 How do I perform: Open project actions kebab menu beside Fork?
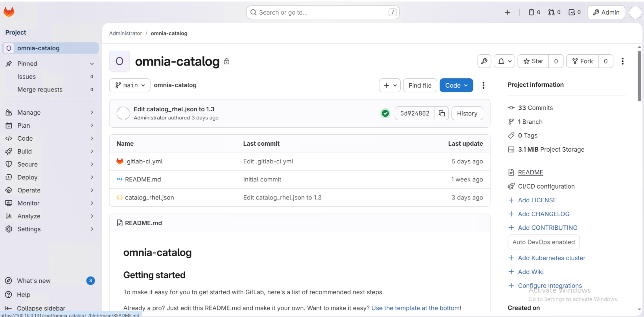(623, 61)
